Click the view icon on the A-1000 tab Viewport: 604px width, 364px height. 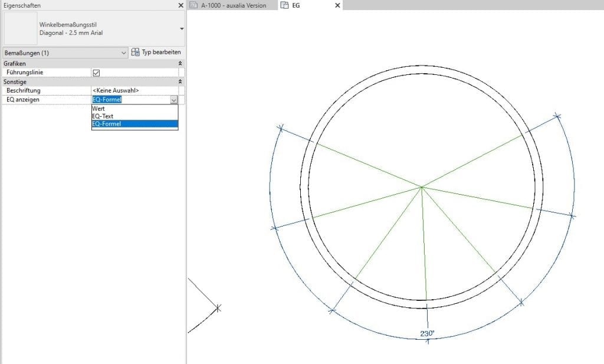pyautogui.click(x=193, y=5)
